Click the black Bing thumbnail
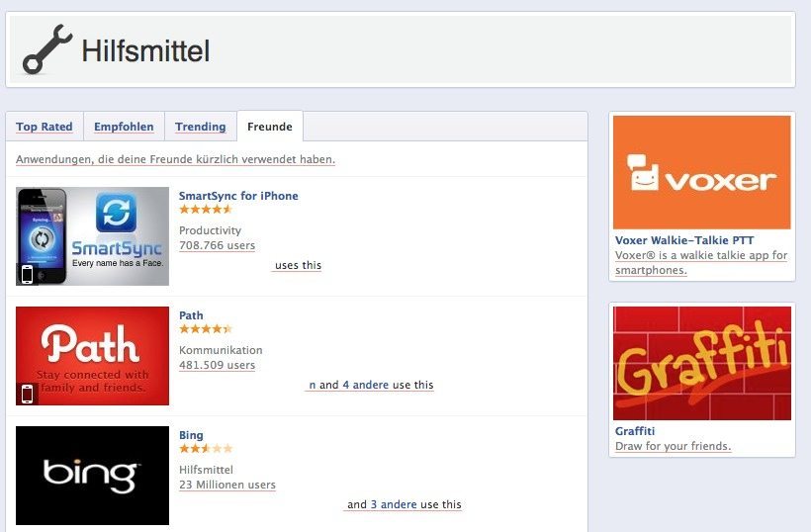The width and height of the screenshot is (811, 532). (x=93, y=476)
